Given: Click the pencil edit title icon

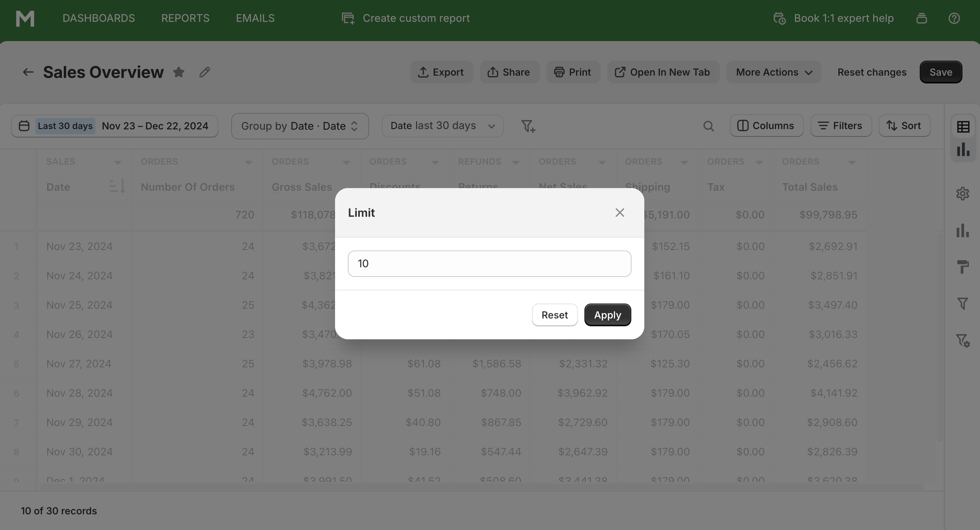Looking at the screenshot, I should [205, 72].
